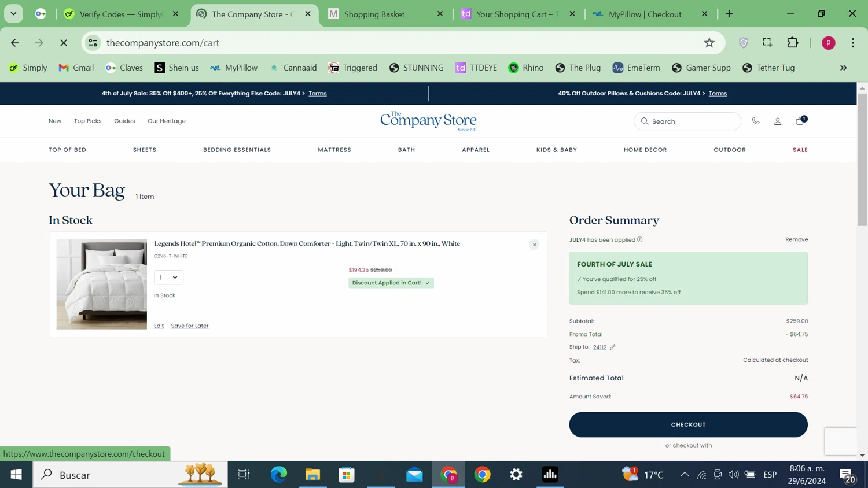Screen dimensions: 868x488
Task: Open the MyPillow bookmark
Action: [234, 68]
